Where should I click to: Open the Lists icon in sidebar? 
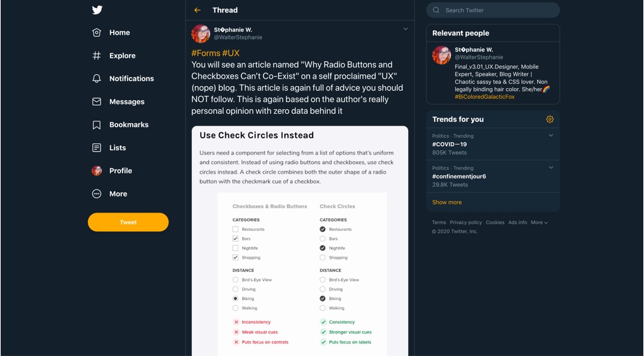97,148
